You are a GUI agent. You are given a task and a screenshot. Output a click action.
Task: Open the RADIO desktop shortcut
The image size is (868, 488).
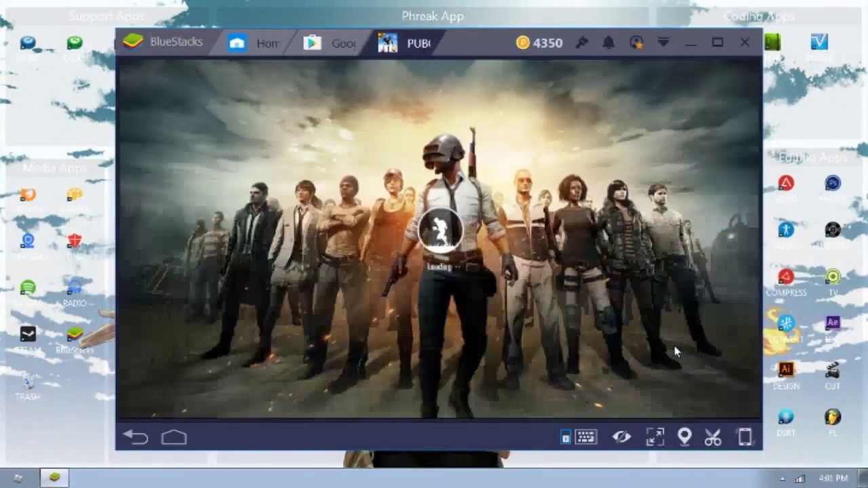(75, 292)
